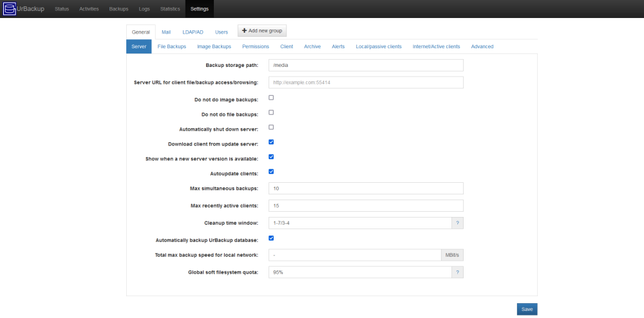Open the Archive sub-tab
The width and height of the screenshot is (644, 318).
point(312,46)
